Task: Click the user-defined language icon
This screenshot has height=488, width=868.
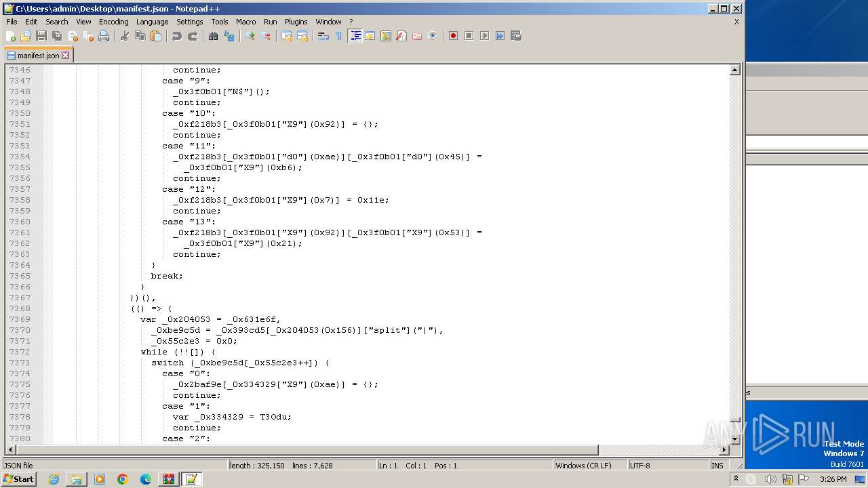Action: (x=370, y=36)
